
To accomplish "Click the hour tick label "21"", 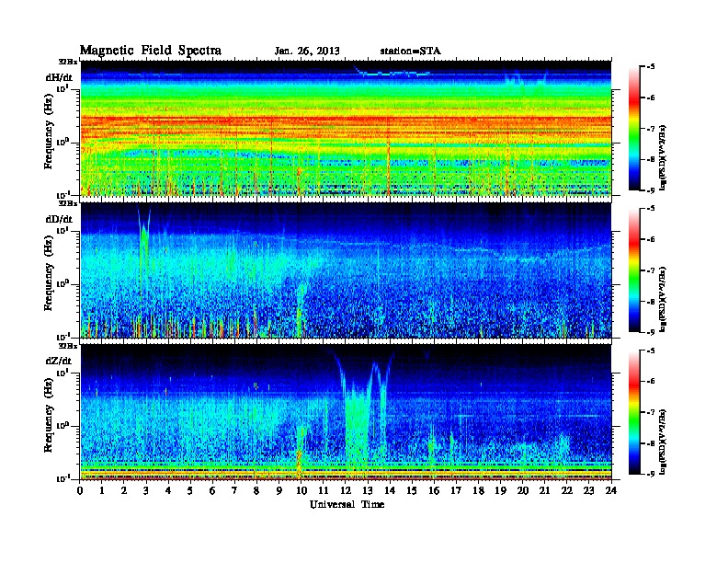I will pos(544,491).
